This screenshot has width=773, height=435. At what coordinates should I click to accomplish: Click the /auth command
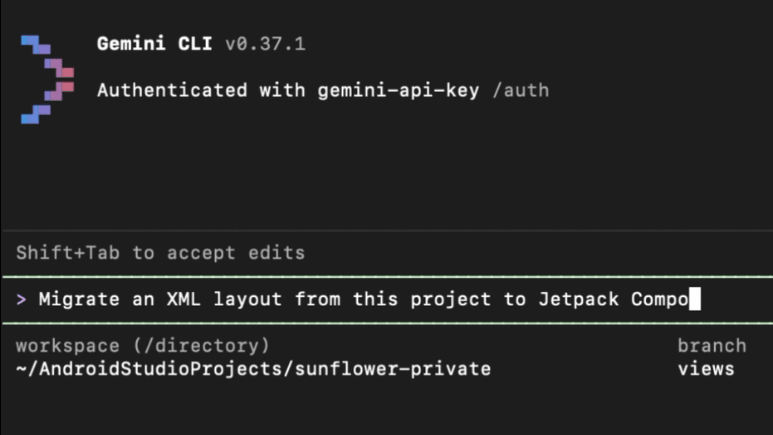520,90
